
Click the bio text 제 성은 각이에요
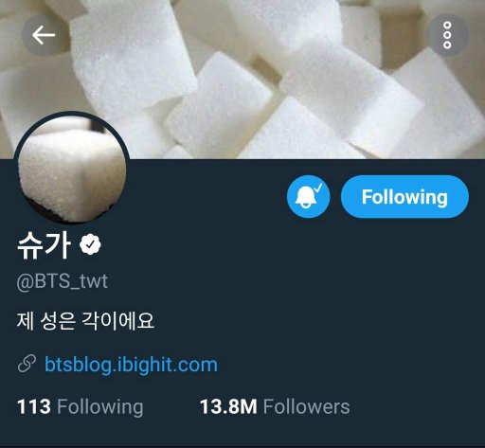pos(85,321)
